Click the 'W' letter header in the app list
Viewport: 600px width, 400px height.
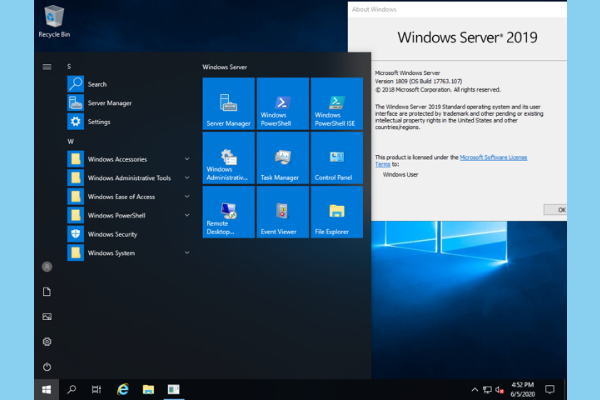click(x=70, y=142)
